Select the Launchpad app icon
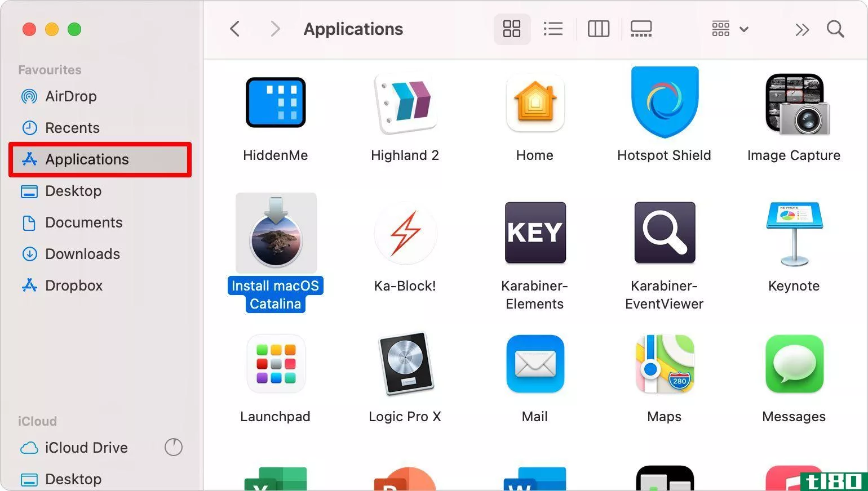The width and height of the screenshot is (868, 491). click(x=276, y=364)
